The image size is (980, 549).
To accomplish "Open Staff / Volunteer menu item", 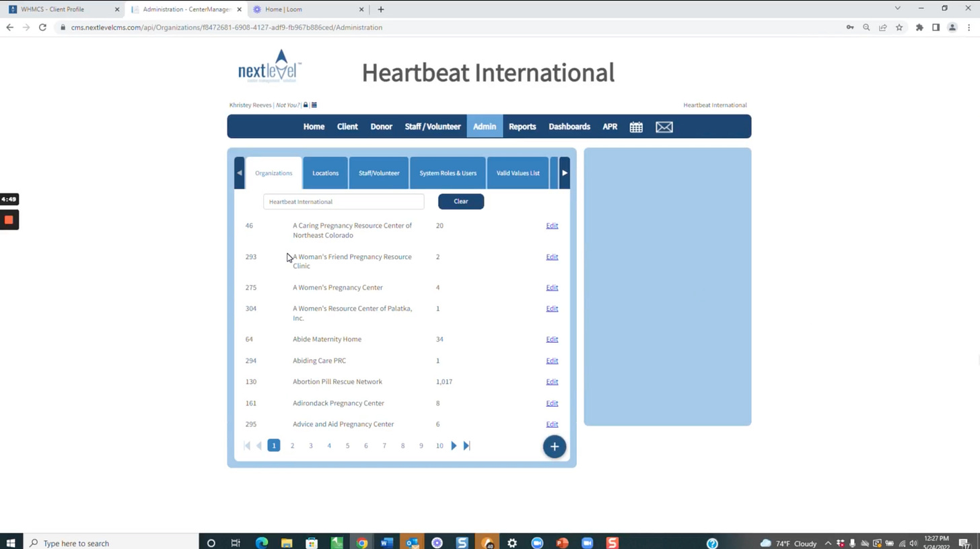I will [433, 127].
